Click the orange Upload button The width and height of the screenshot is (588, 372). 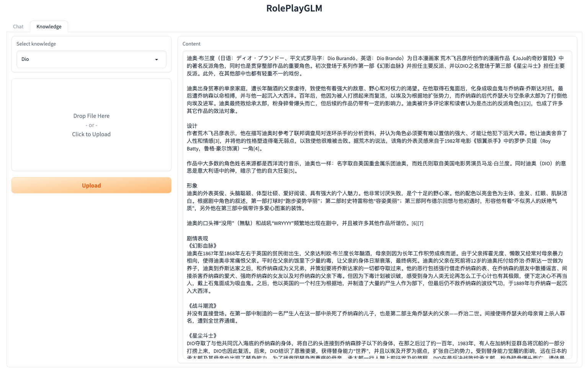tap(91, 185)
